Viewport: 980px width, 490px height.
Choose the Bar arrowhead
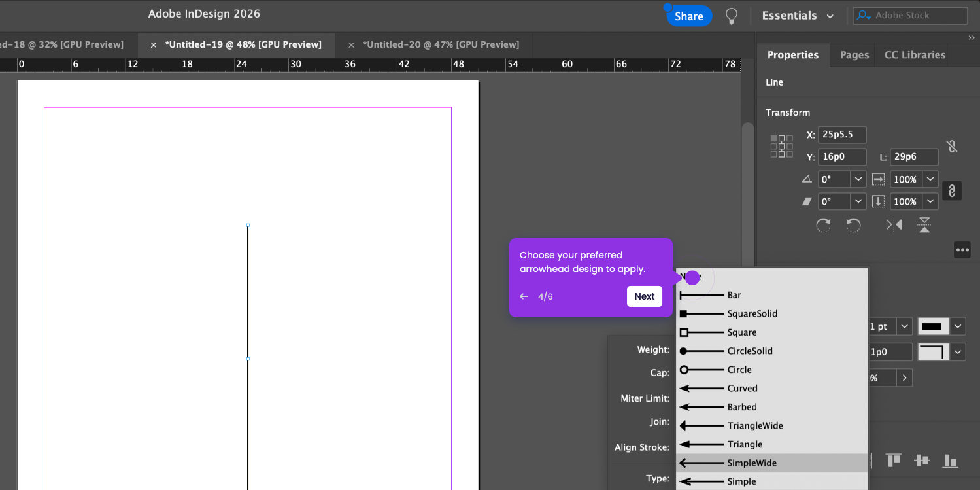(771, 295)
